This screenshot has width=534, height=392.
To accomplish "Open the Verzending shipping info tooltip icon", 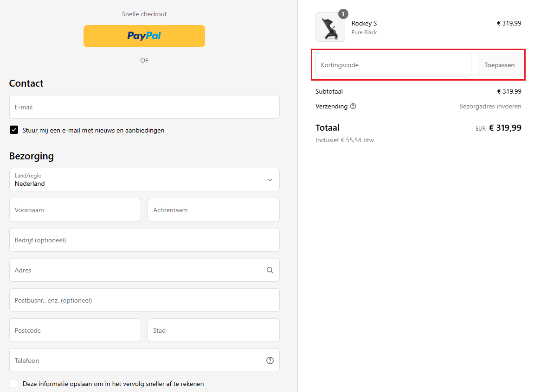I will point(353,106).
